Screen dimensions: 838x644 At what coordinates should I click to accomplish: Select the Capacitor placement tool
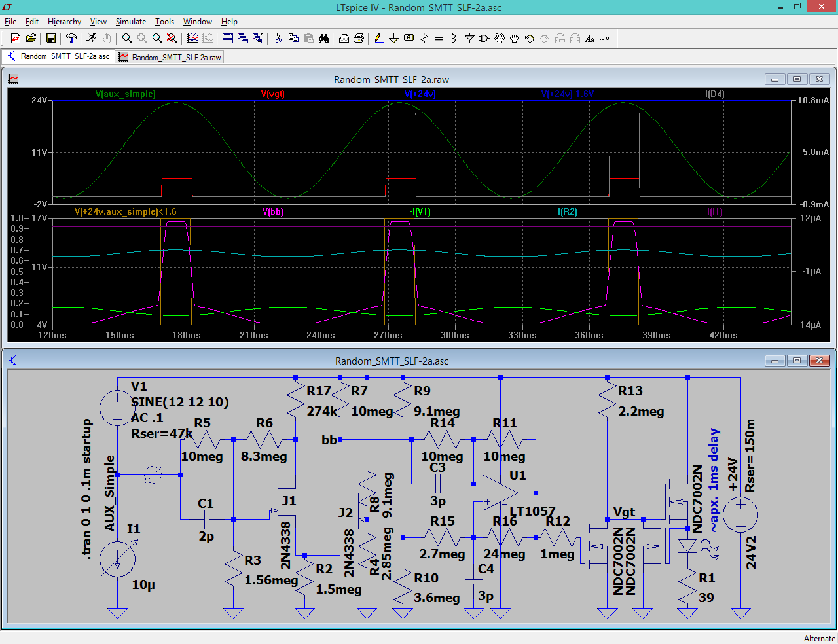439,39
